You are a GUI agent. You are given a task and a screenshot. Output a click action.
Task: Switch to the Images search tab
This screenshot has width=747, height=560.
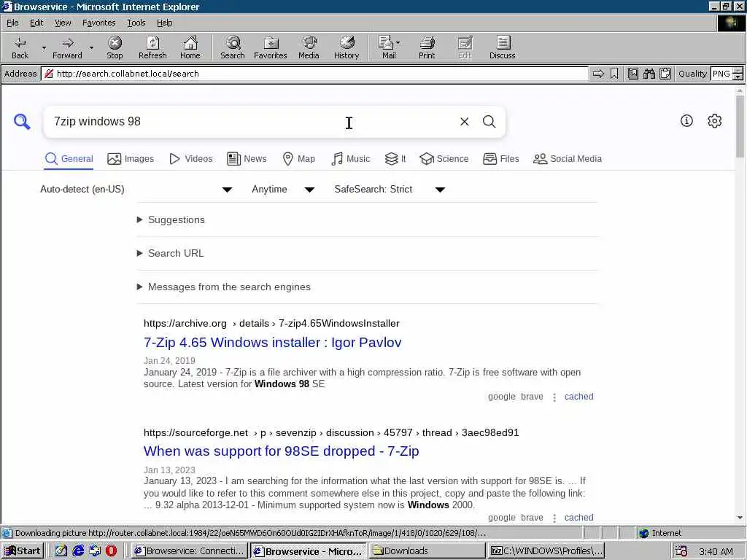point(131,158)
